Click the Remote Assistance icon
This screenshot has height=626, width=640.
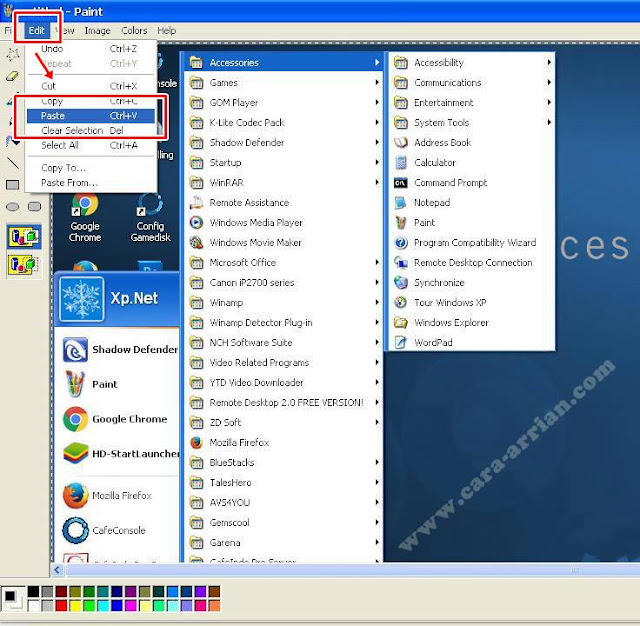(196, 202)
